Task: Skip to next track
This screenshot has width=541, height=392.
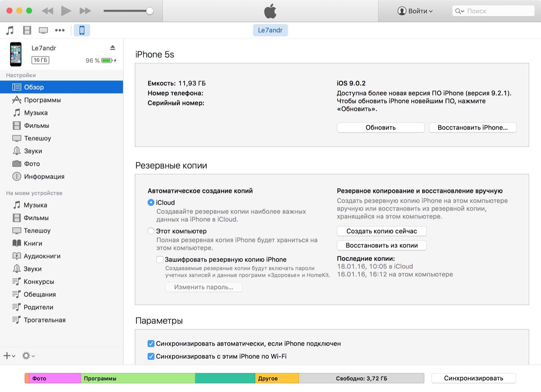Action: point(85,11)
